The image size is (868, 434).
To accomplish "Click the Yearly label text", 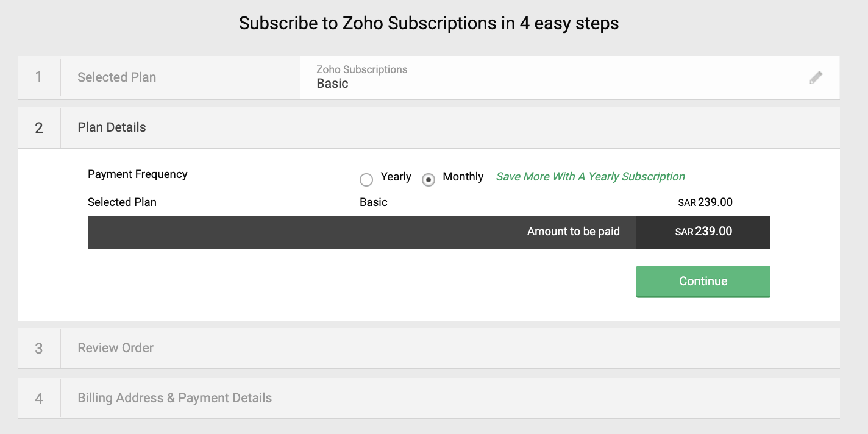I will point(396,177).
